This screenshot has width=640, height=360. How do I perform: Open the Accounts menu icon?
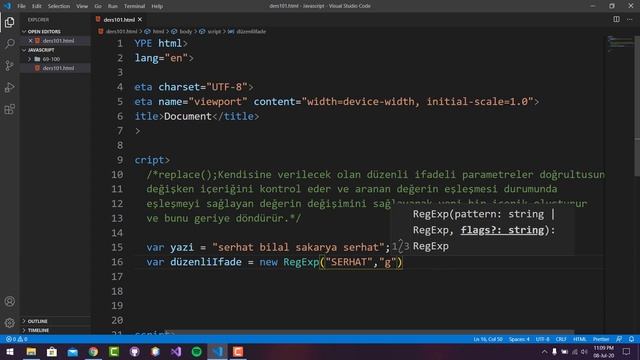tap(9, 301)
